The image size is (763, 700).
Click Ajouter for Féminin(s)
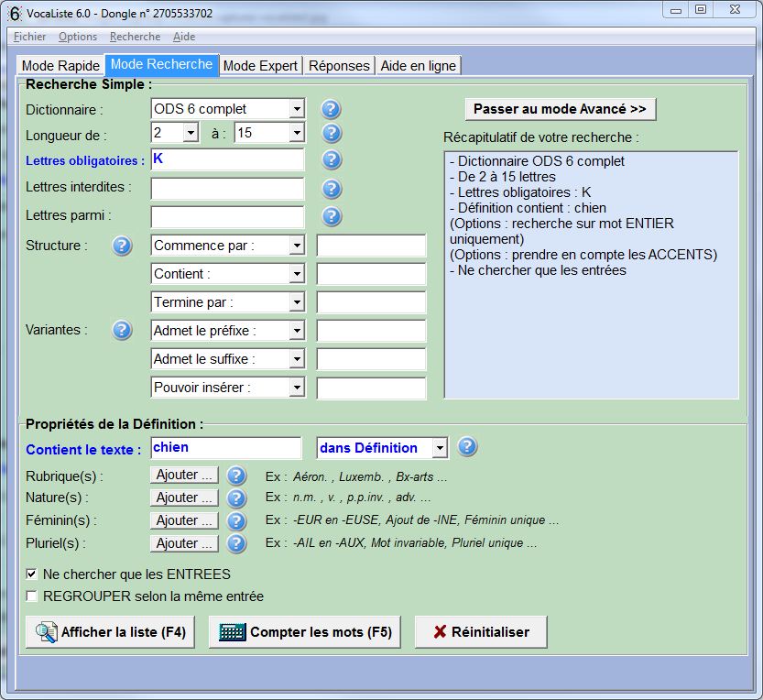tap(184, 520)
